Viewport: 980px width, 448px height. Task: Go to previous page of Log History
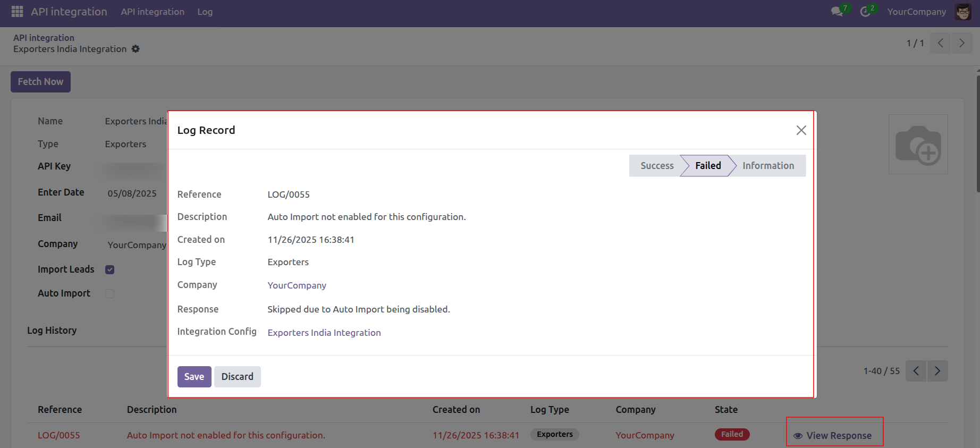pos(916,371)
